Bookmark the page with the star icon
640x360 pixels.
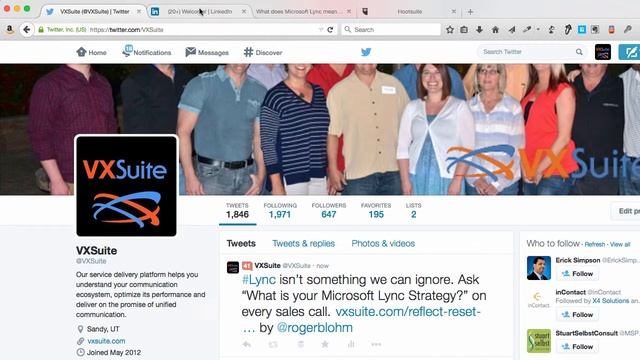pos(450,29)
